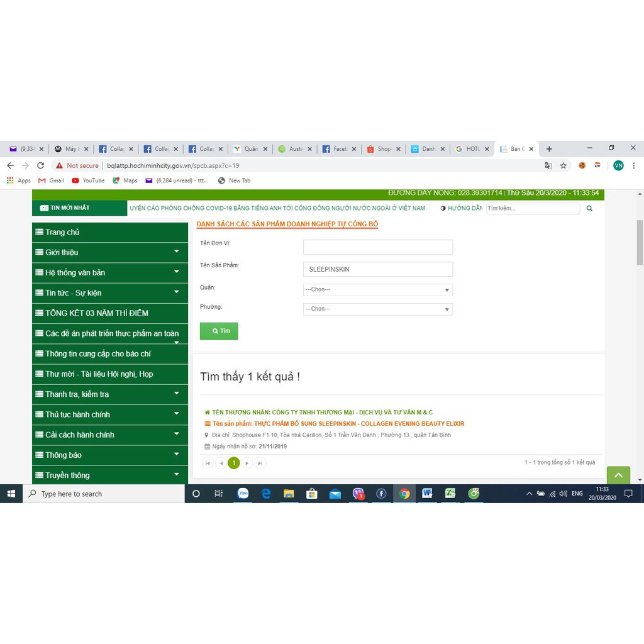Click the TIN MỚI NHẤT label

click(80, 208)
